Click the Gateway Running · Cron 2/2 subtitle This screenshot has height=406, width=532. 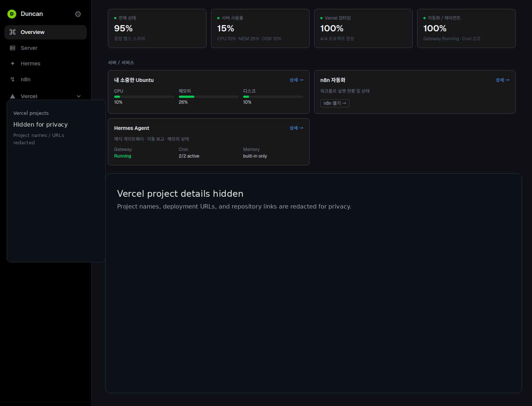tap(452, 39)
